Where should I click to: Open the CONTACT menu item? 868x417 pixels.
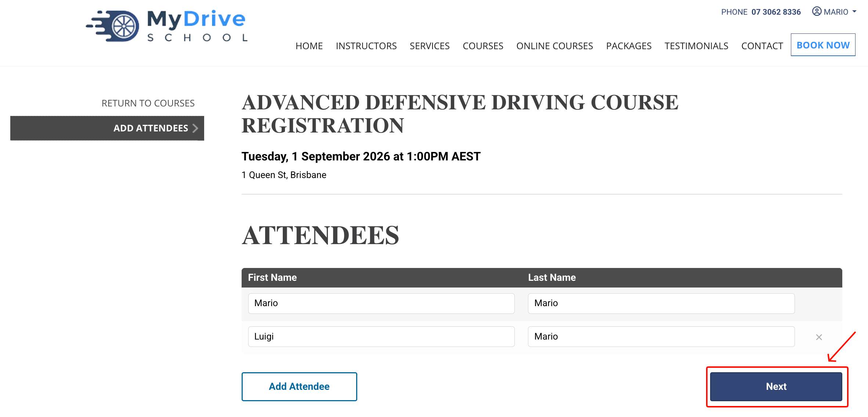[762, 46]
